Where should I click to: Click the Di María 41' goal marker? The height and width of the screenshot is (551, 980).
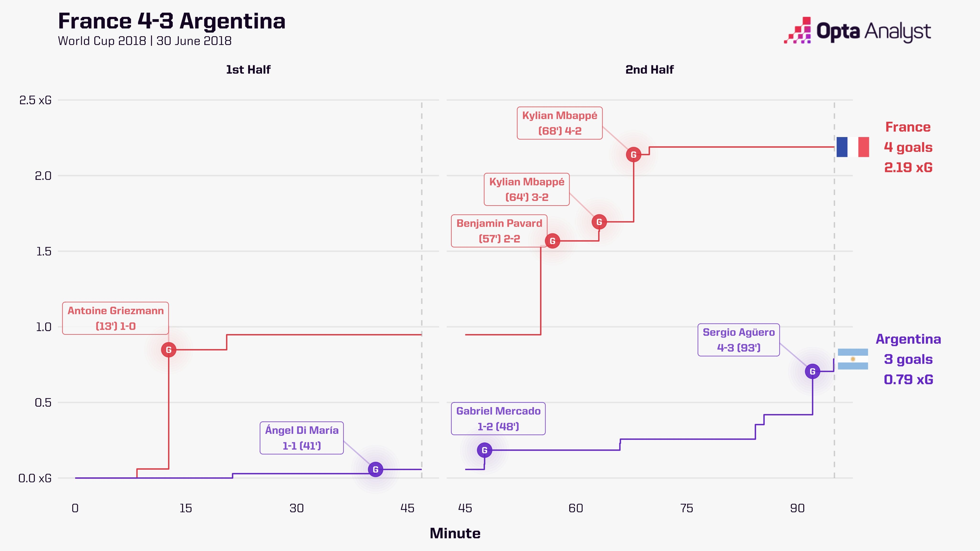point(375,470)
